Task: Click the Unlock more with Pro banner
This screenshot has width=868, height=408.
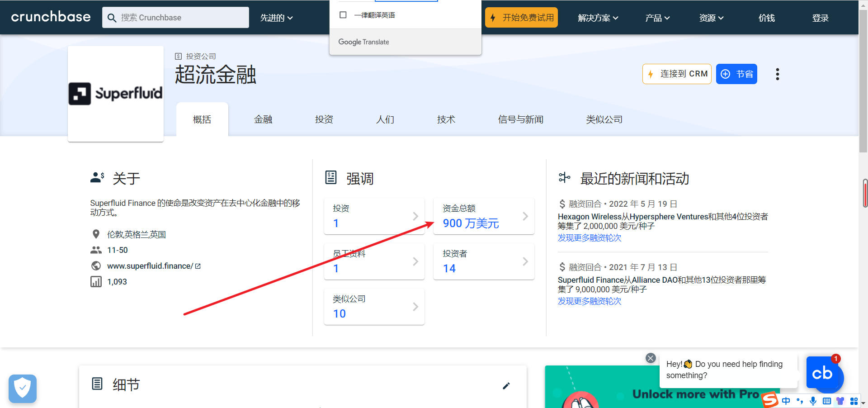Action: 662,387
